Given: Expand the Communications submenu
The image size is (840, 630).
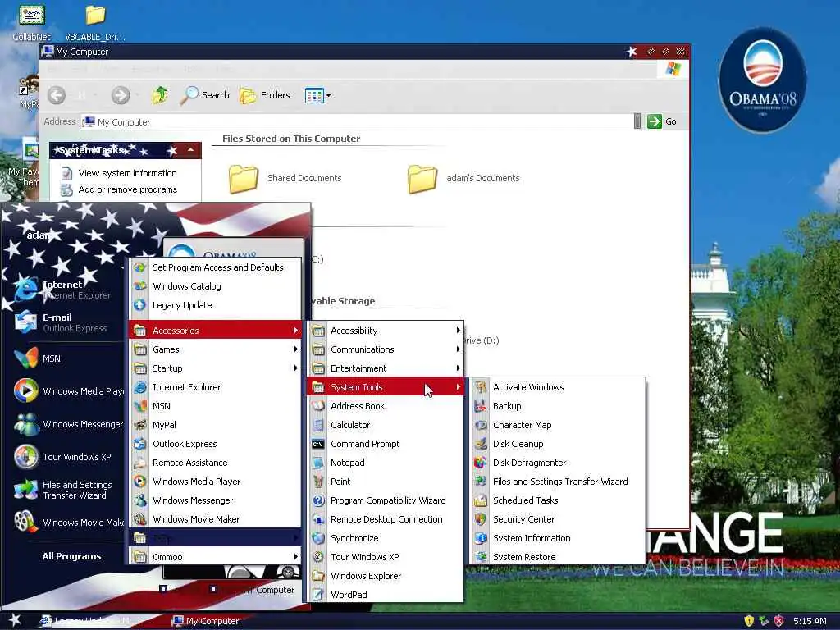Looking at the screenshot, I should 386,349.
